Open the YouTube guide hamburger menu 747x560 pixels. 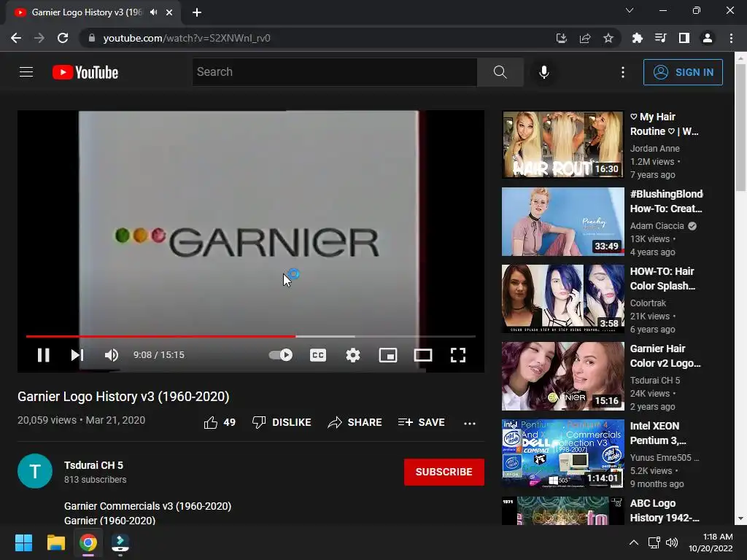point(26,72)
